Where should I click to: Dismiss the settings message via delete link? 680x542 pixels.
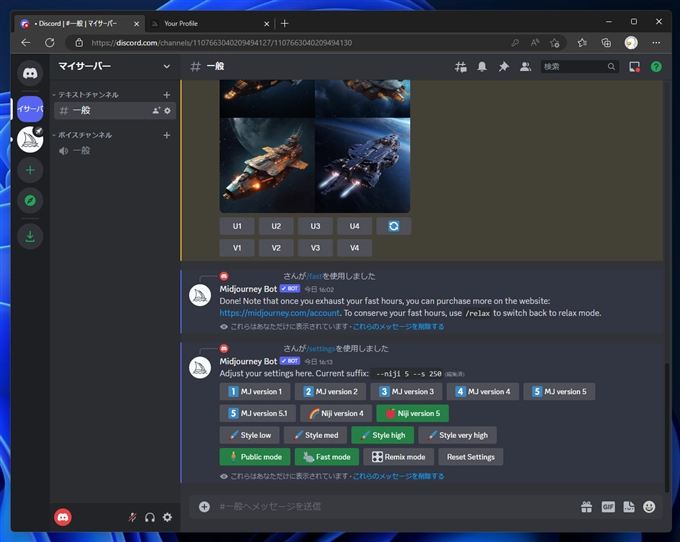click(x=399, y=476)
